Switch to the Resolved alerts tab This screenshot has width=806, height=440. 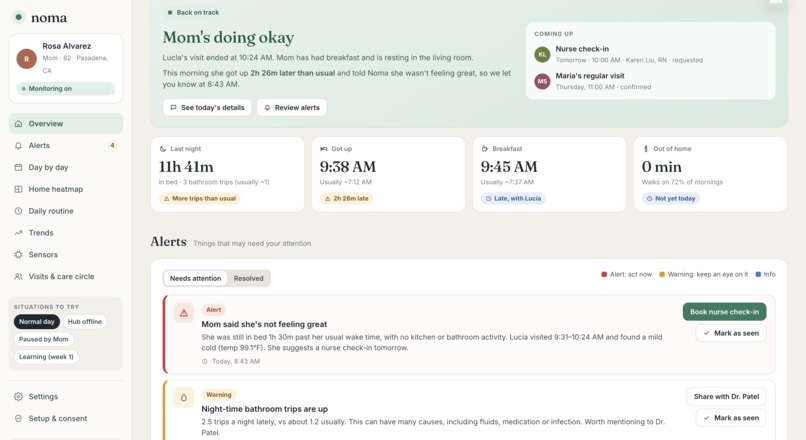(248, 278)
